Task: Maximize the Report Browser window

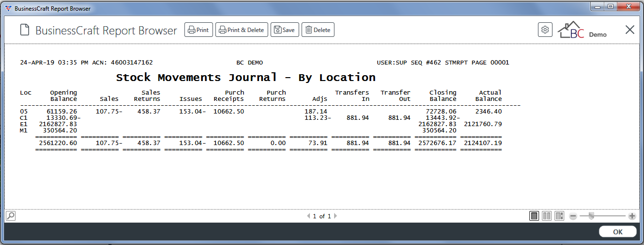Action: pos(610,6)
